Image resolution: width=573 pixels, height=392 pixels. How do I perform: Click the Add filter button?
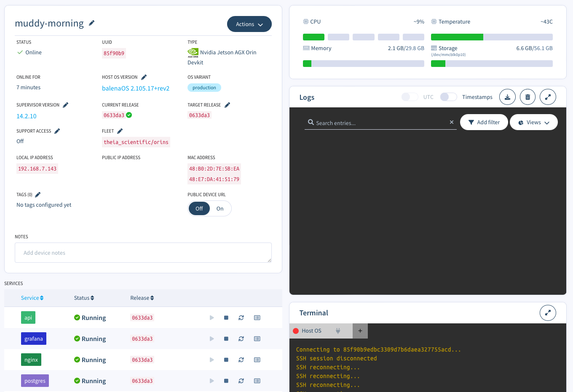coord(484,122)
